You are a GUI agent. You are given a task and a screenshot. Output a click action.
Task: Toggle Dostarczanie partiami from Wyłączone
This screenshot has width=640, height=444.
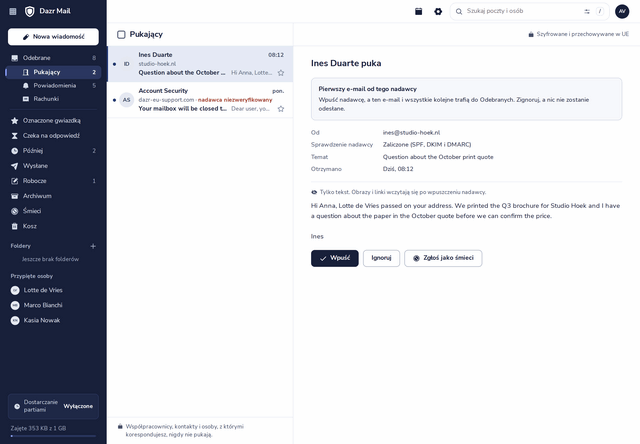pos(53,406)
